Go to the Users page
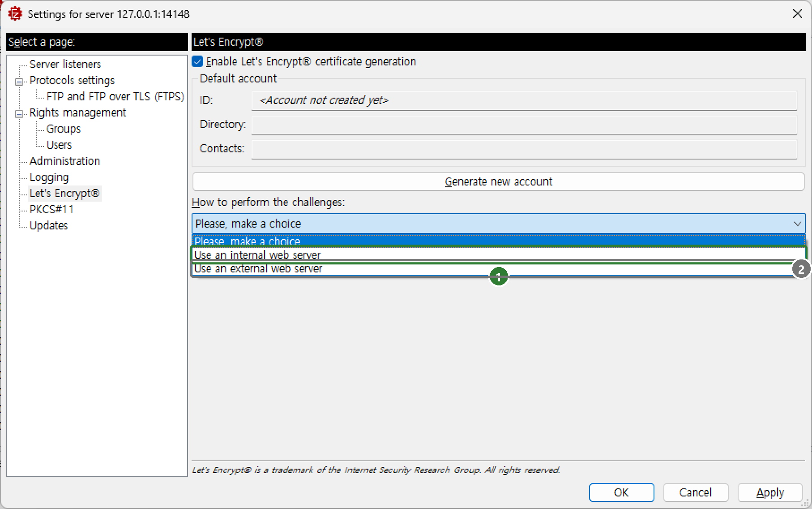Image resolution: width=812 pixels, height=509 pixels. click(x=59, y=145)
